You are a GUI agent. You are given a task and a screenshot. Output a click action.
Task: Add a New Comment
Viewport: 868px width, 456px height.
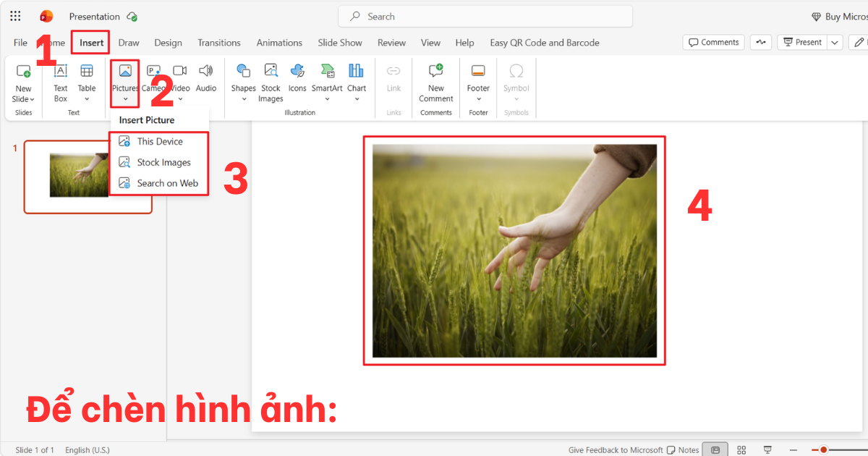pos(435,83)
